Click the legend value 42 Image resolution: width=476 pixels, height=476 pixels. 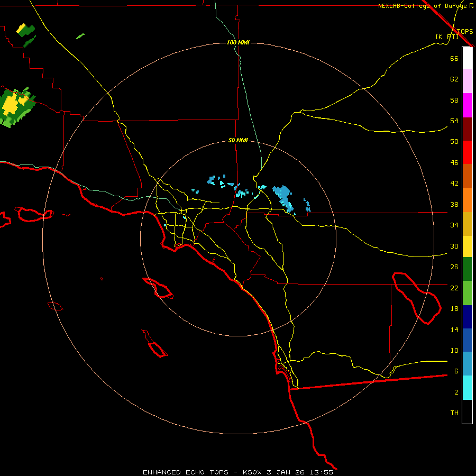tap(454, 184)
